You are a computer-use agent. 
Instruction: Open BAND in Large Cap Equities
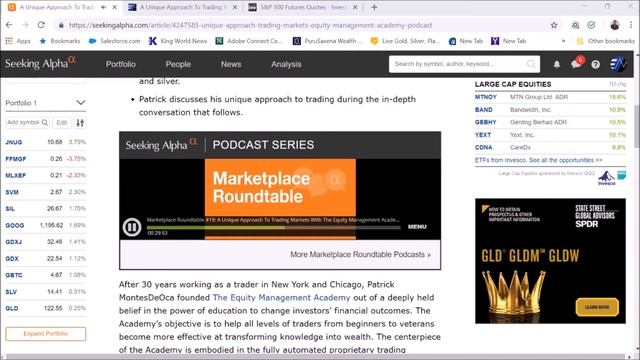point(484,109)
